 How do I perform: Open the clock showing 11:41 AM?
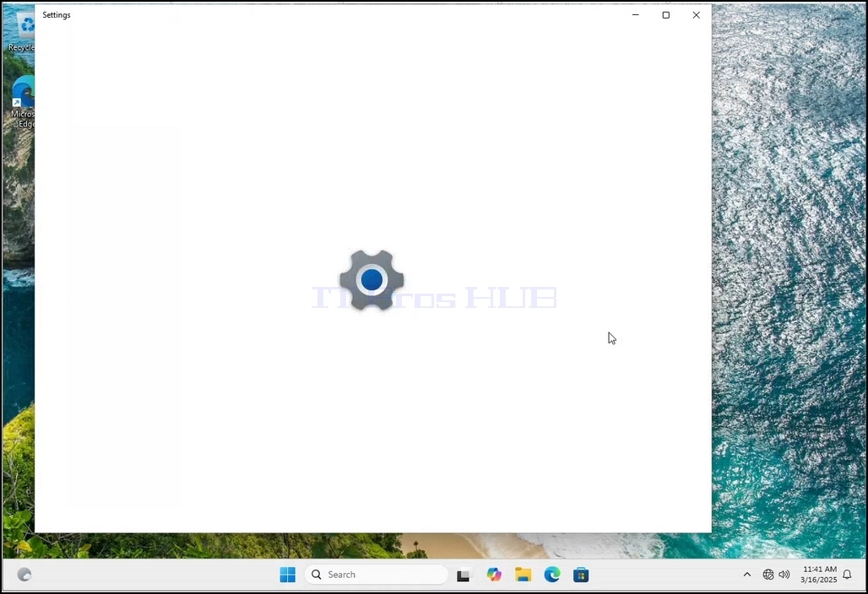click(x=818, y=575)
